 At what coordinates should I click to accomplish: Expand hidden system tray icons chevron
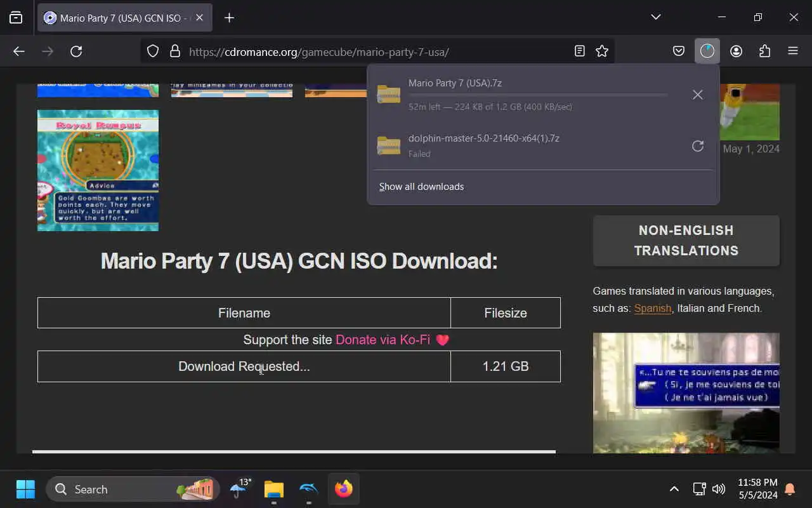pyautogui.click(x=674, y=489)
